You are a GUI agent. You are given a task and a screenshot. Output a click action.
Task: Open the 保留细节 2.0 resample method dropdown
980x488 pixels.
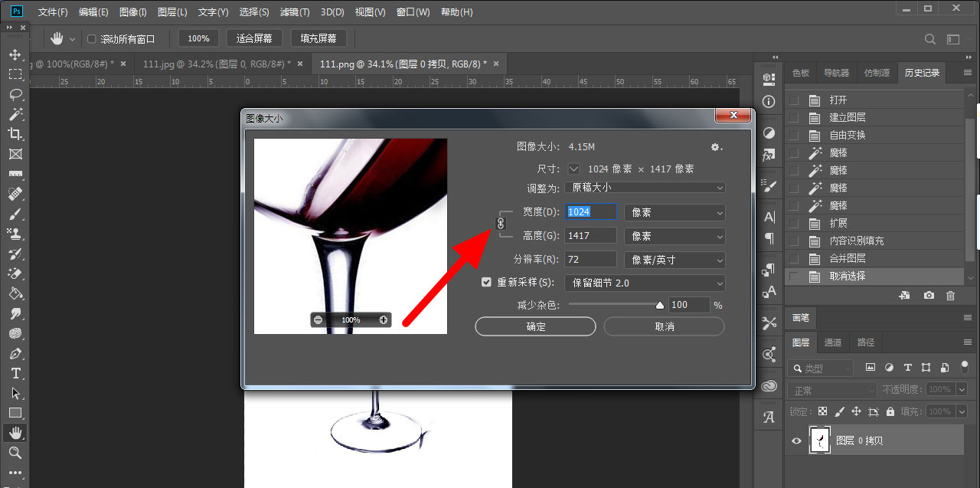click(x=645, y=283)
